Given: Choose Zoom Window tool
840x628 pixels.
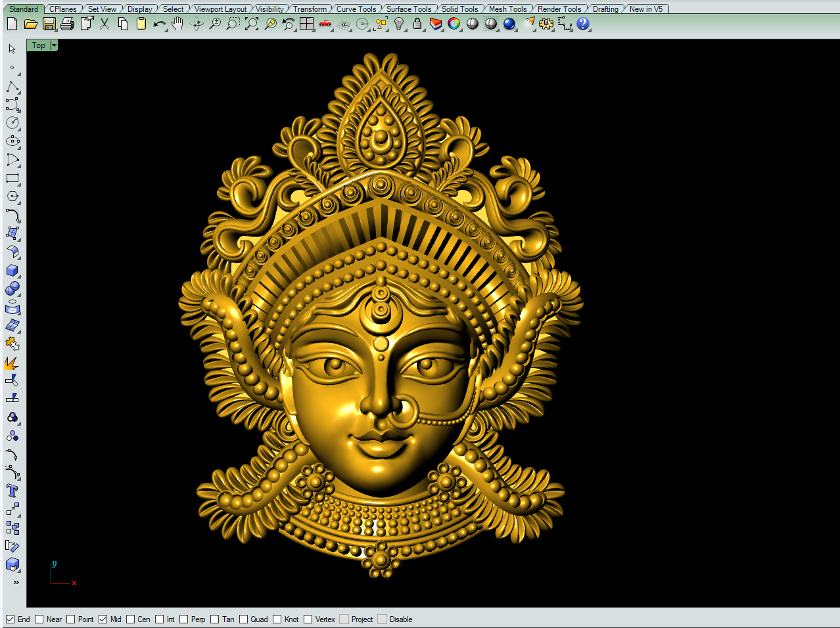Looking at the screenshot, I should 233,24.
